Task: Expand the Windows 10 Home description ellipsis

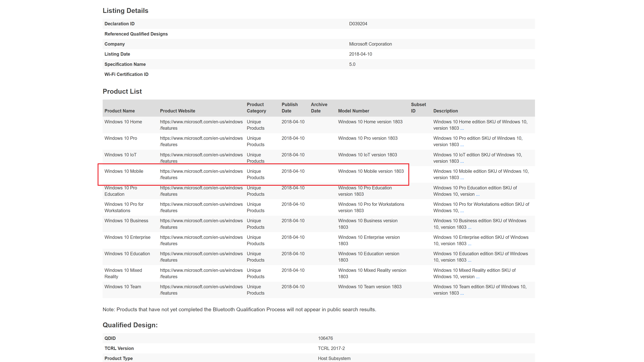Action: pos(462,128)
